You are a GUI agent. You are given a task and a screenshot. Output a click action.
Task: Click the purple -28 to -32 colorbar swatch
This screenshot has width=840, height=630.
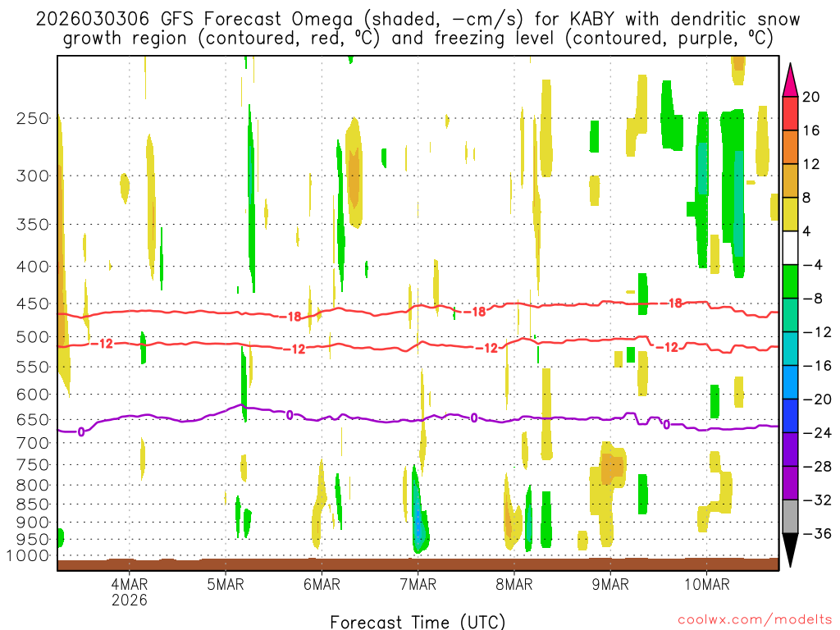coord(790,483)
